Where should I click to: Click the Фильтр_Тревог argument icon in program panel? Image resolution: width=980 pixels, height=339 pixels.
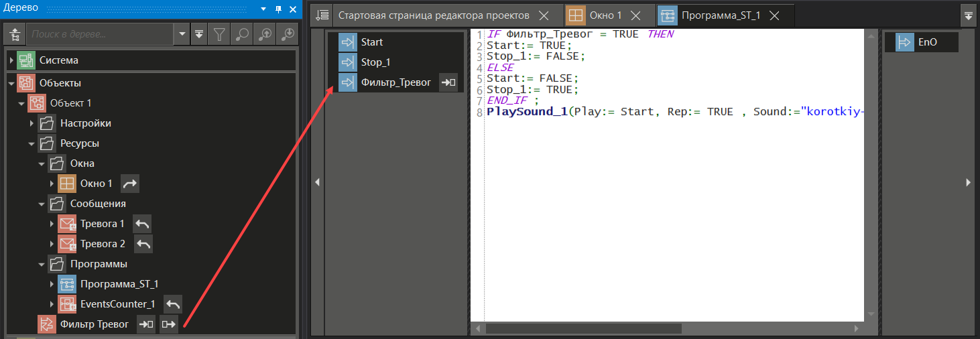pos(348,82)
